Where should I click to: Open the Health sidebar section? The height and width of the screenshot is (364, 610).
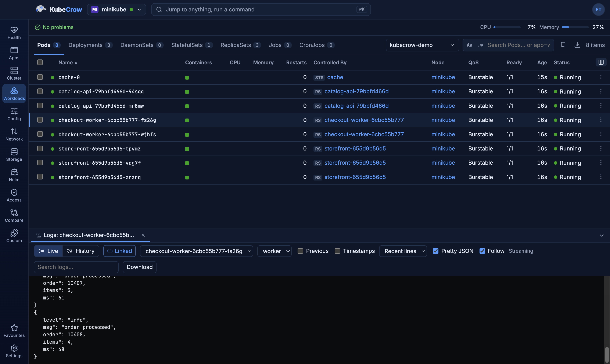pos(14,33)
